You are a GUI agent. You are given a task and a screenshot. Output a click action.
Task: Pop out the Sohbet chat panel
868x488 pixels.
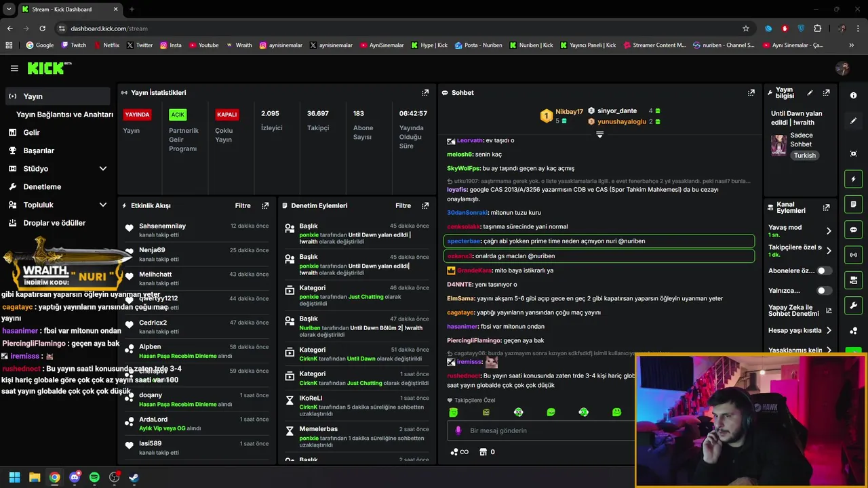point(751,93)
